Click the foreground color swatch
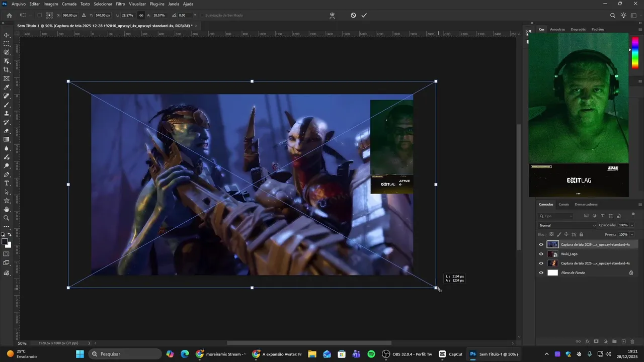This screenshot has height=362, width=644. [5, 242]
